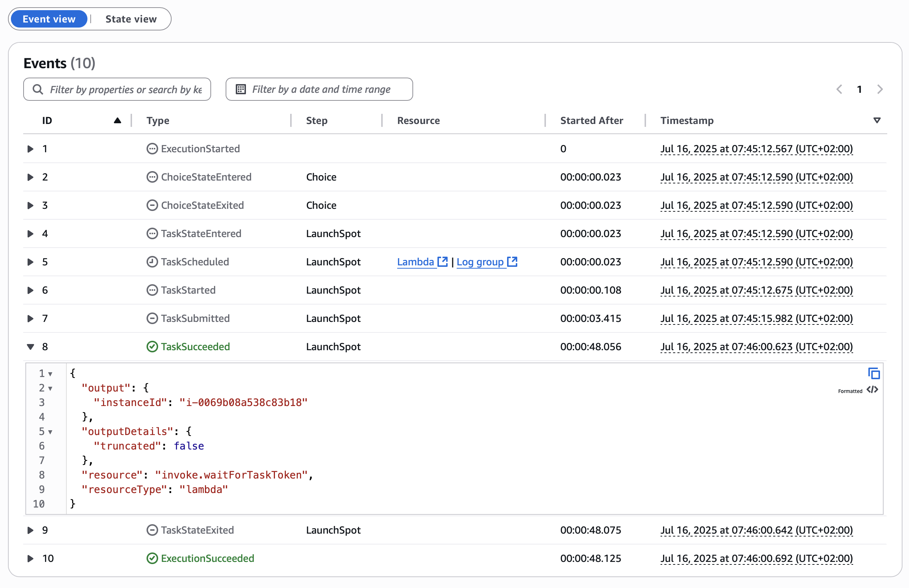The height and width of the screenshot is (588, 909).
Task: Click the ChoiceStateEntered status icon
Action: point(152,177)
